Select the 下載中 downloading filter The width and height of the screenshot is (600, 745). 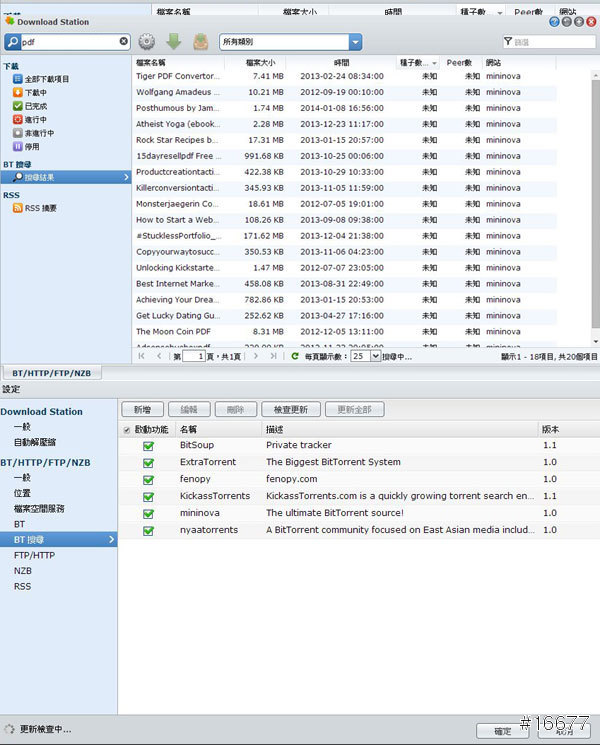35,92
